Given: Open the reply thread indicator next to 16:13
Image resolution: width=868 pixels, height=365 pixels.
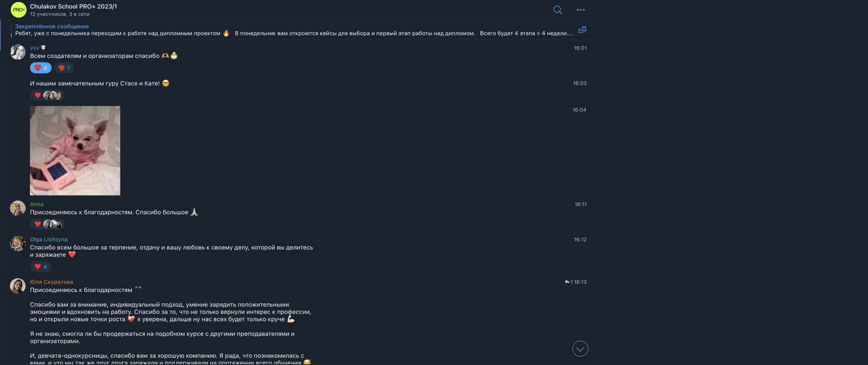Looking at the screenshot, I should (x=569, y=282).
